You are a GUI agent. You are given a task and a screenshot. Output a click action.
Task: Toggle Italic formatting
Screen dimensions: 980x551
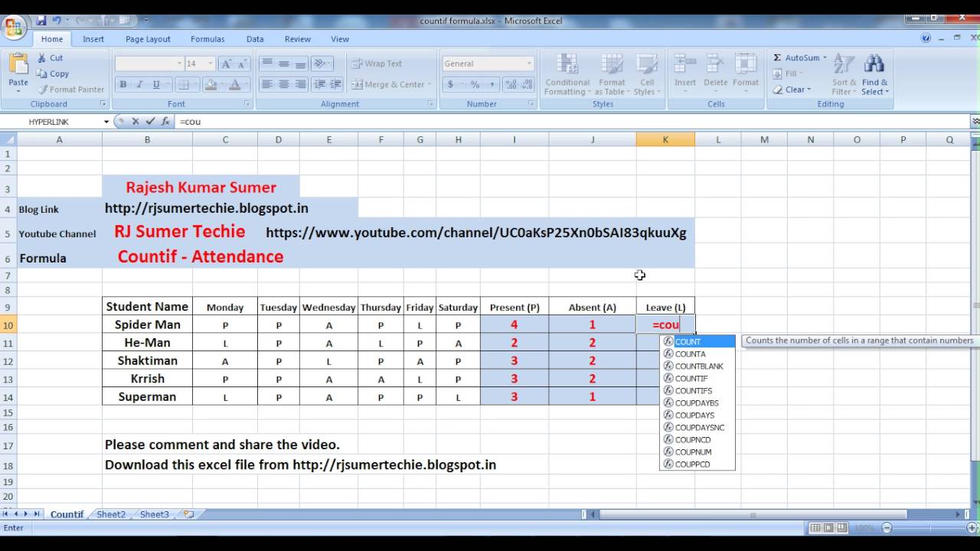pyautogui.click(x=139, y=85)
